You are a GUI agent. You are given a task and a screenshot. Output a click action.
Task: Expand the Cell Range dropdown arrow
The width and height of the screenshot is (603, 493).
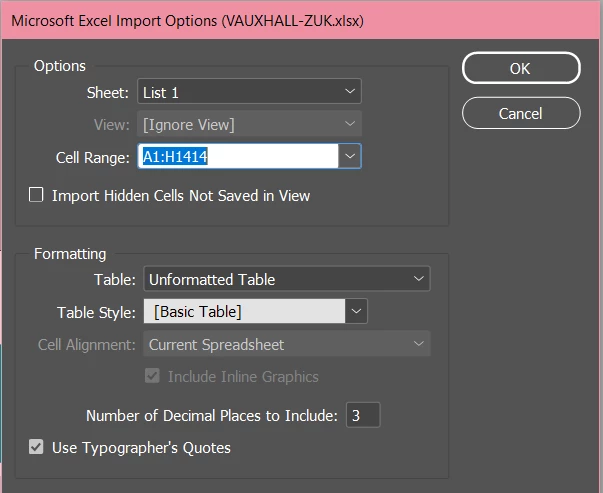pyautogui.click(x=350, y=156)
